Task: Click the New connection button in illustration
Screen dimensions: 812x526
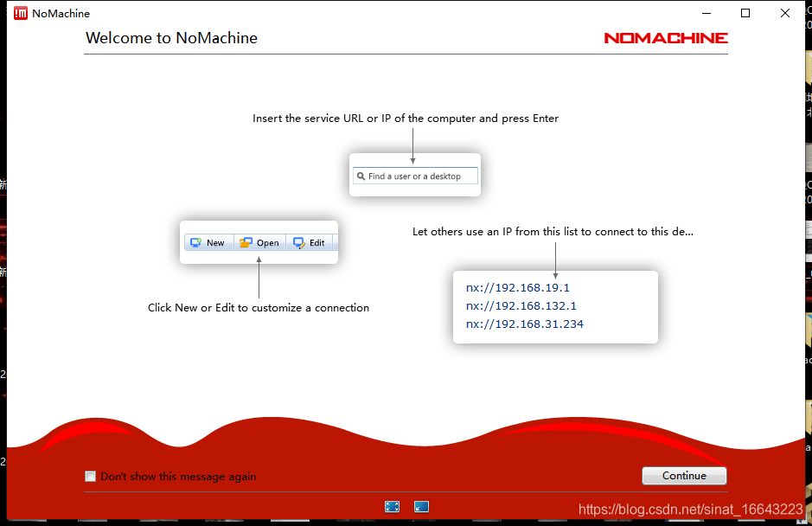Action: [208, 242]
